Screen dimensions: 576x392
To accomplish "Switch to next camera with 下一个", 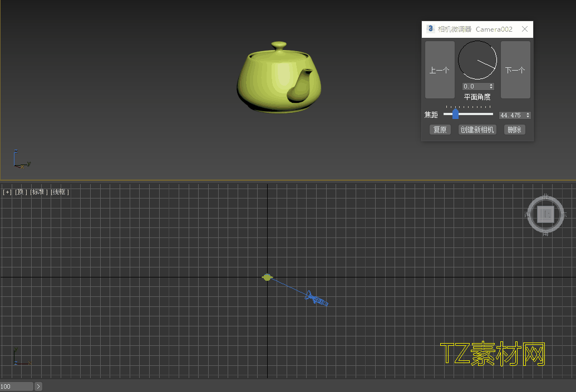I will (515, 70).
